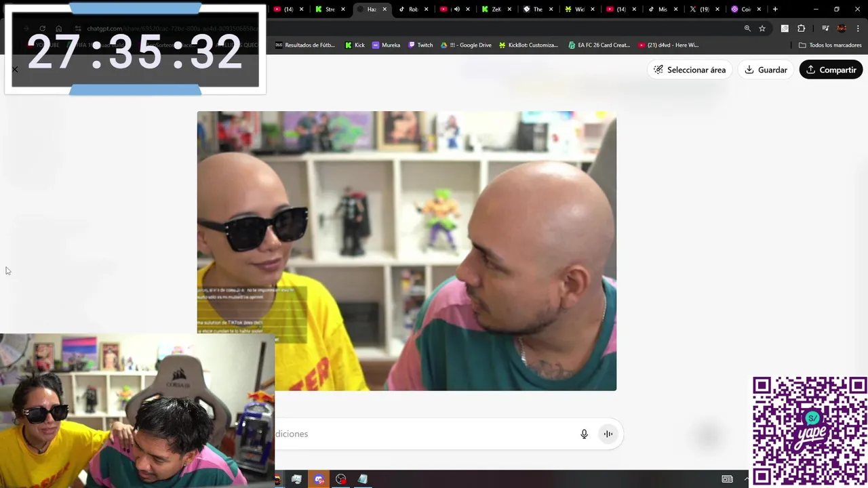The width and height of the screenshot is (868, 488).
Task: Click the Yape QR code overlay
Action: (x=810, y=431)
